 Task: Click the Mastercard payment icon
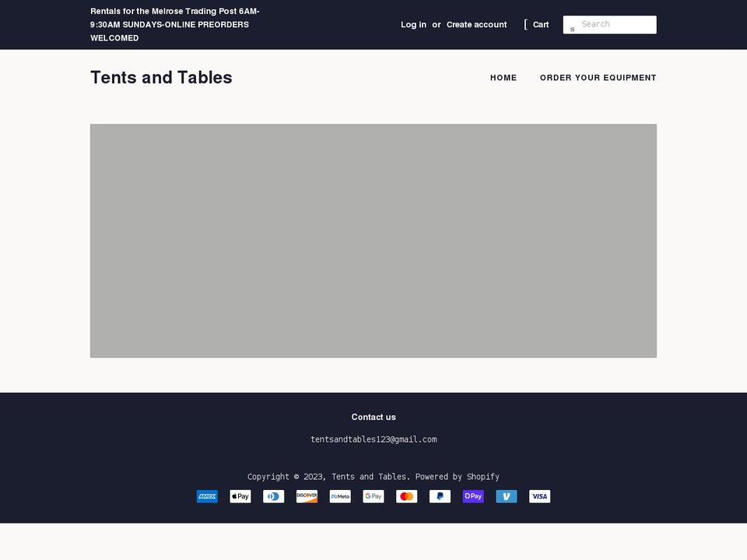(407, 496)
